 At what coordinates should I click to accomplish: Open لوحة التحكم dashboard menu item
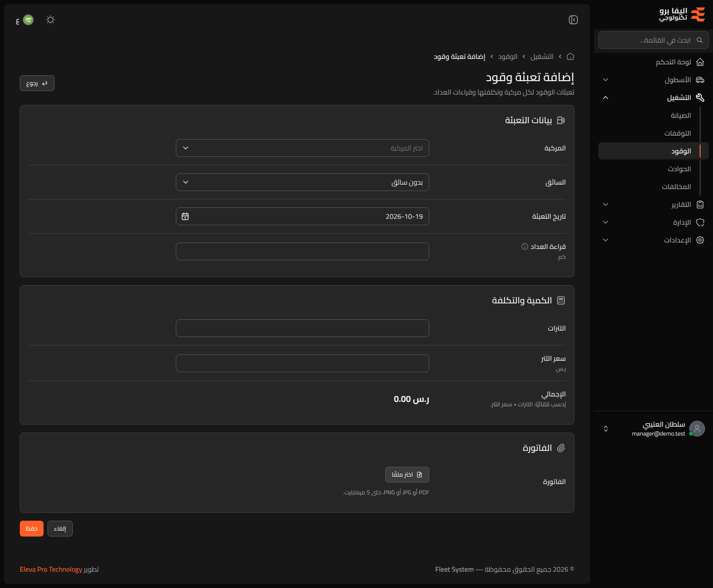click(x=654, y=62)
